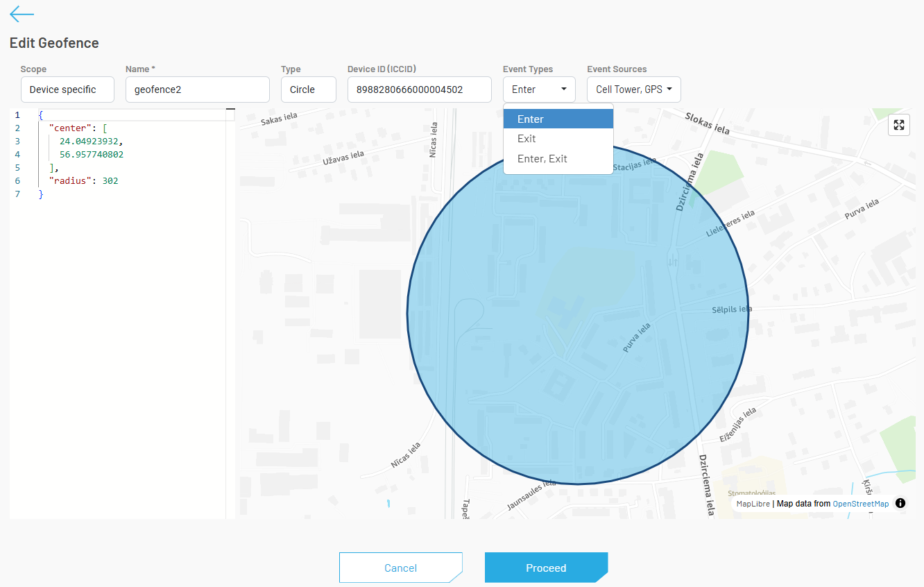The height and width of the screenshot is (587, 924).
Task: Click the Cancel button
Action: point(401,568)
